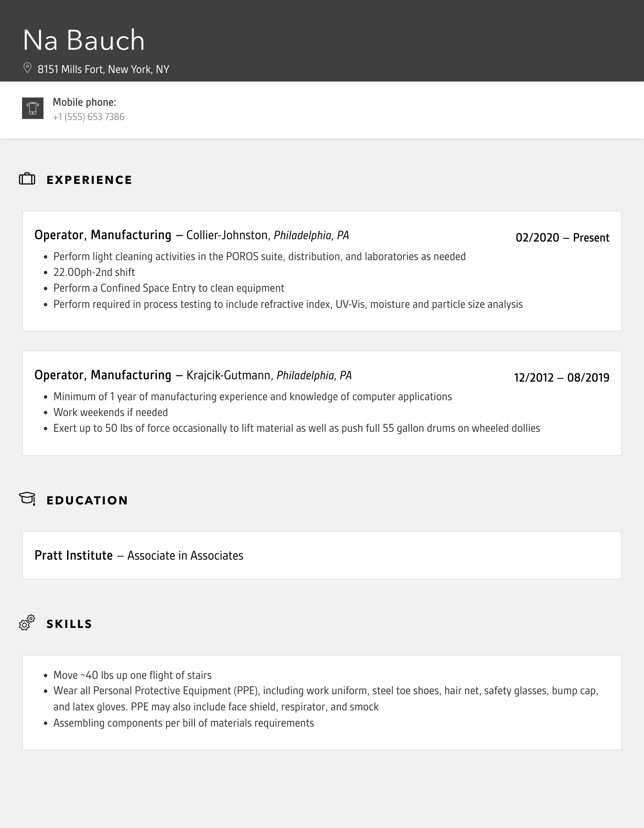
Task: Click the name Na Bauch heading
Action: [84, 40]
